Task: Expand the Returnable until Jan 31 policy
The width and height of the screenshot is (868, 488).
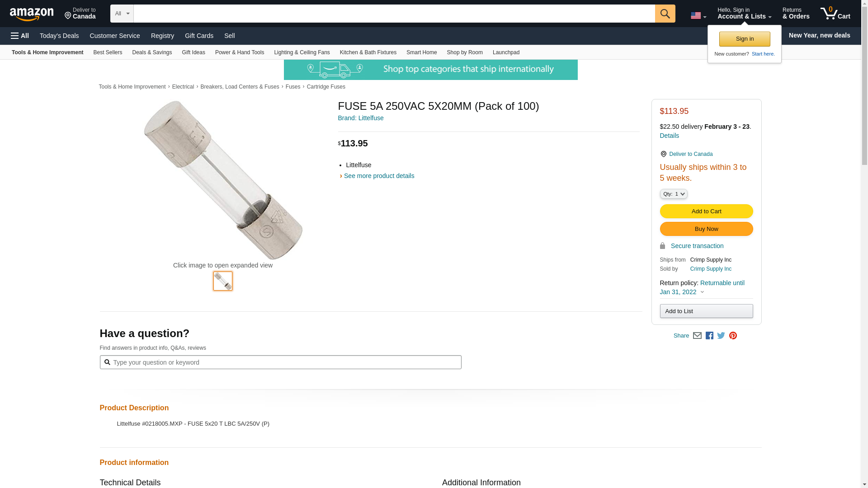Action: (x=702, y=287)
